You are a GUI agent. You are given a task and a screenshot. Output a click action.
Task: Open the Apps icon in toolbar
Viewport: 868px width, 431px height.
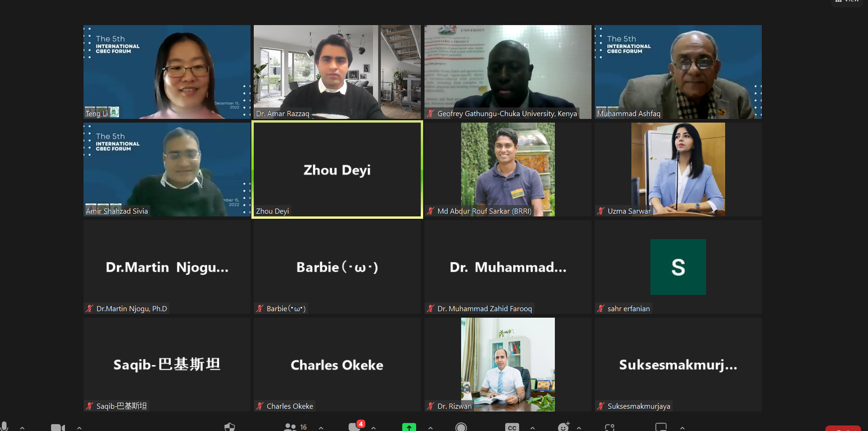pos(610,427)
